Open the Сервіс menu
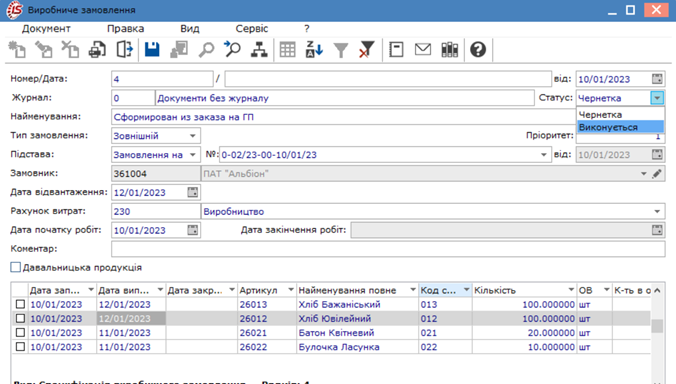This screenshot has width=676, height=384. [252, 28]
